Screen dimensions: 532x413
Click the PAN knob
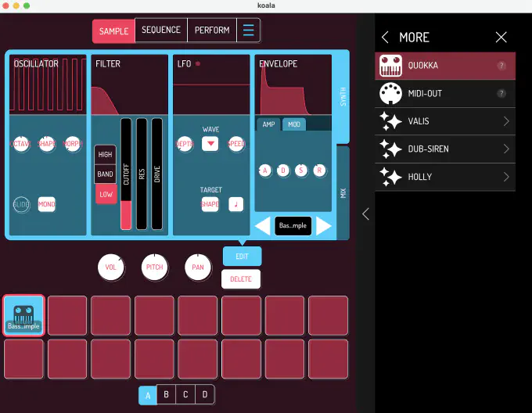(x=198, y=268)
